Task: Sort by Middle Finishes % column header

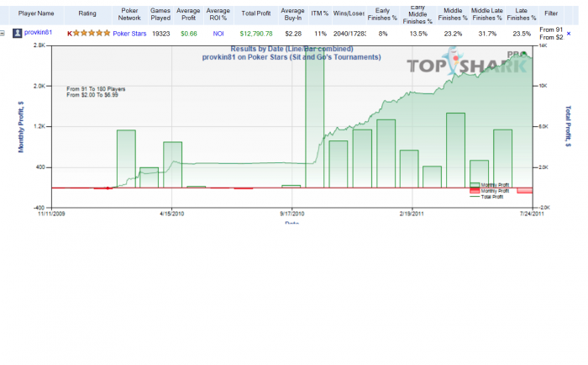Action: pyautogui.click(x=453, y=14)
